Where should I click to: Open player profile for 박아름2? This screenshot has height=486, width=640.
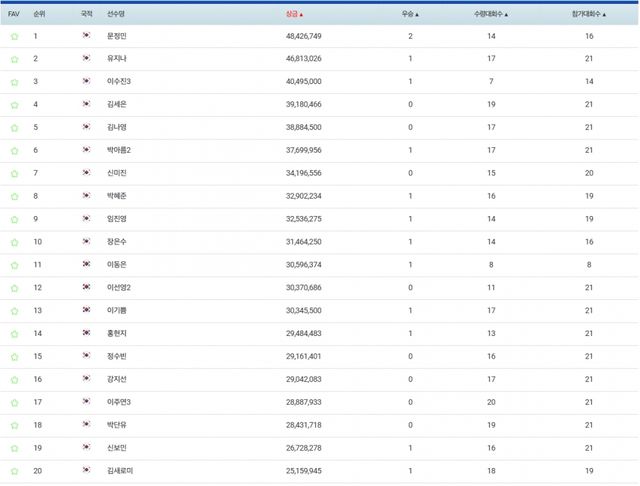click(119, 150)
